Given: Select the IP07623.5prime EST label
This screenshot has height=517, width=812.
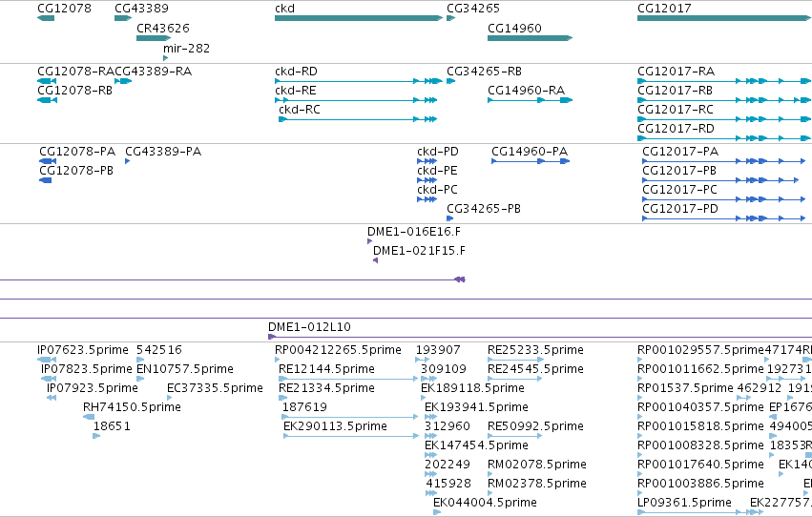Looking at the screenshot, I should [83, 350].
